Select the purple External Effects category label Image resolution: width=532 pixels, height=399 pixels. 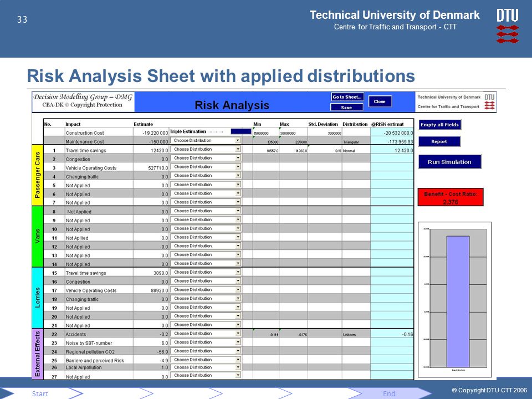tap(37, 354)
